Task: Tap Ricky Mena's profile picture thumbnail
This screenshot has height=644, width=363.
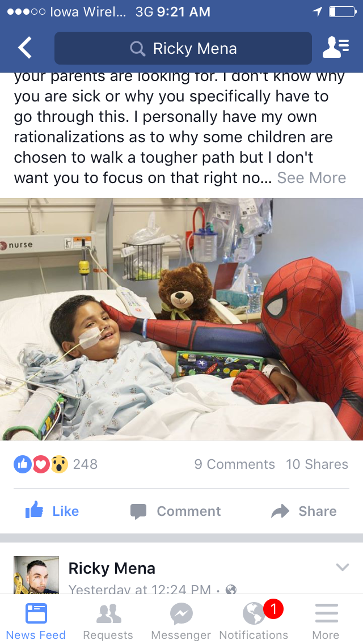Action: (36, 575)
